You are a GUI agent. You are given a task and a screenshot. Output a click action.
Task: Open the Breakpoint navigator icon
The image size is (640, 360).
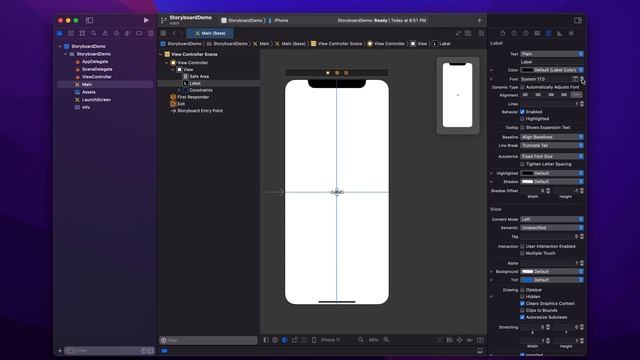(x=139, y=33)
